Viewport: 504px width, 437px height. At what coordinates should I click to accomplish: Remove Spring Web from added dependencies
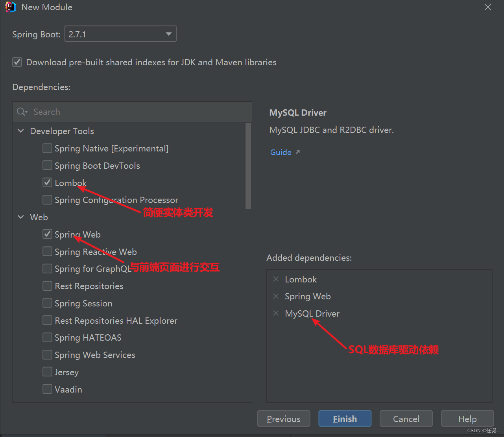coord(276,296)
